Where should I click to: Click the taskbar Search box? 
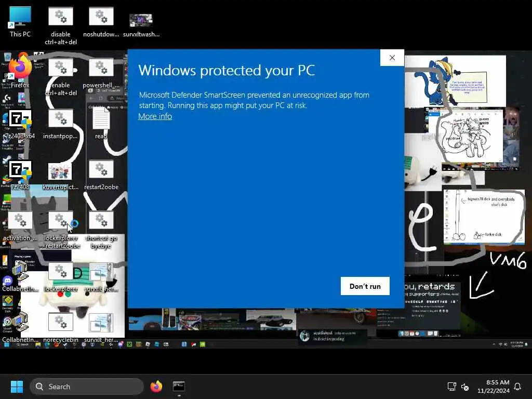[x=87, y=387]
